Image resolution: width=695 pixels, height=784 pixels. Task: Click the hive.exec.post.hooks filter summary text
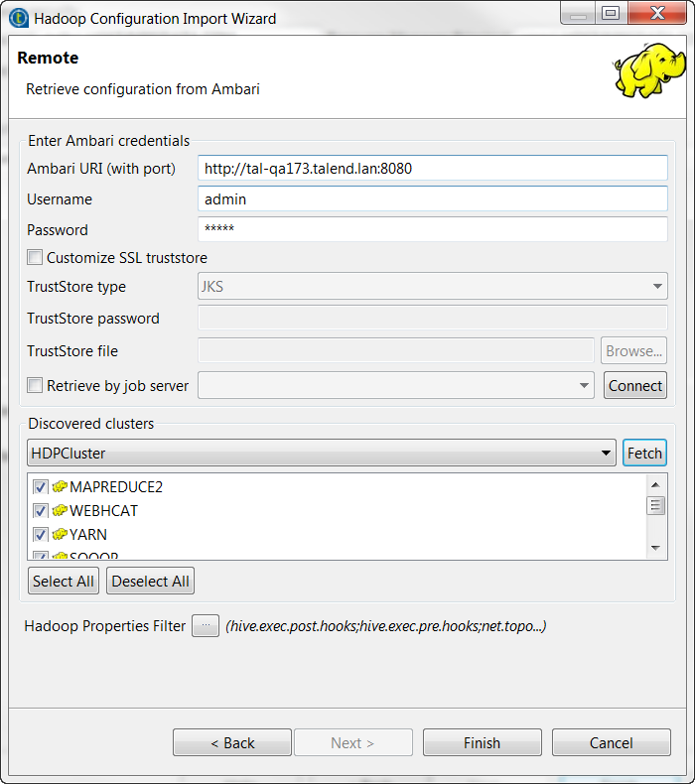pos(386,626)
